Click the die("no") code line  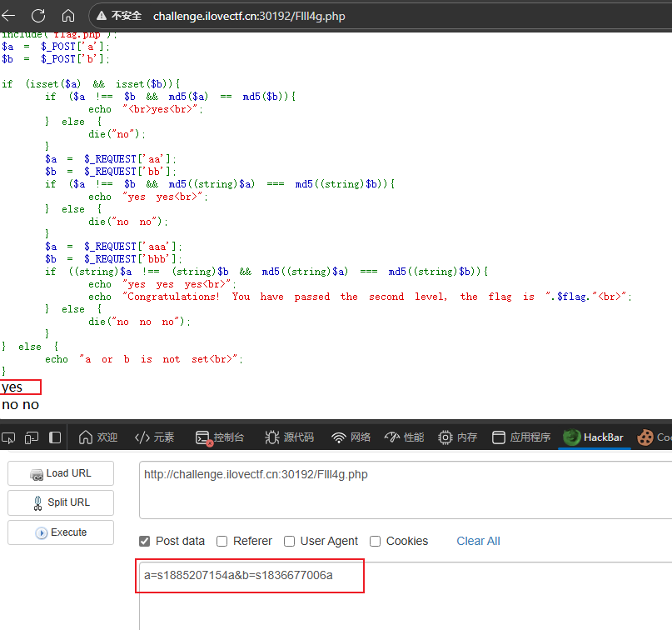tap(117, 134)
